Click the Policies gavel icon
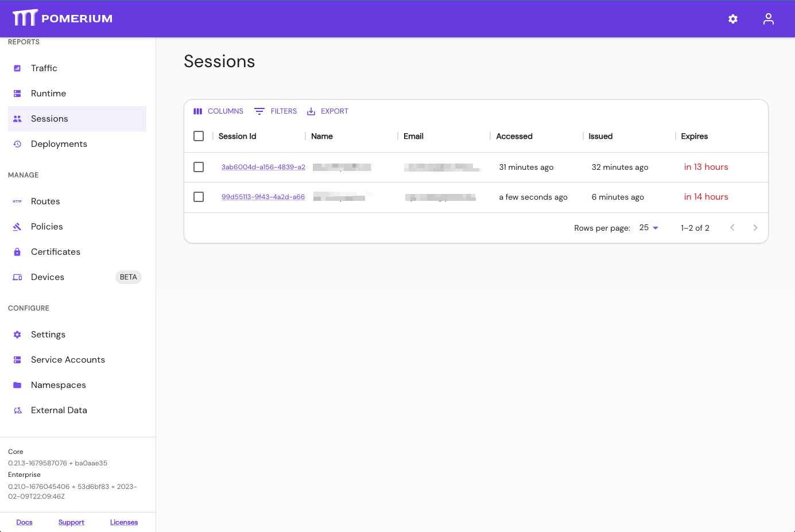795x532 pixels. tap(17, 227)
